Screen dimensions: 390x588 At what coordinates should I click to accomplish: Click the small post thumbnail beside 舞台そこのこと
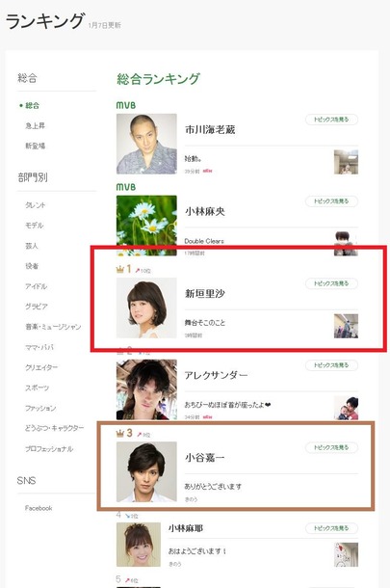point(346,326)
